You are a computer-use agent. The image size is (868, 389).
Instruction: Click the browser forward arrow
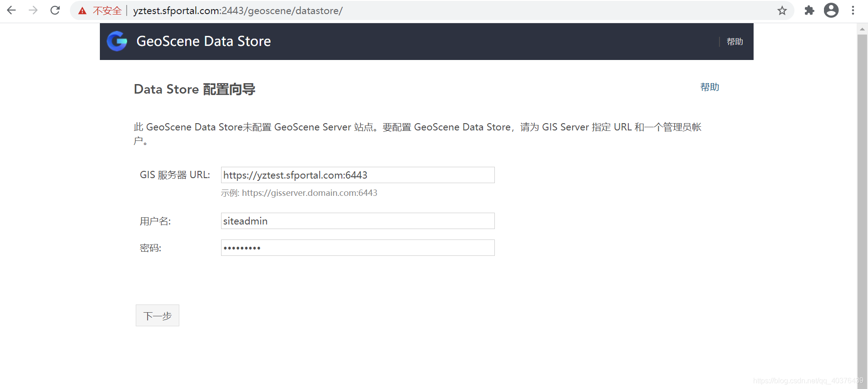pos(33,10)
